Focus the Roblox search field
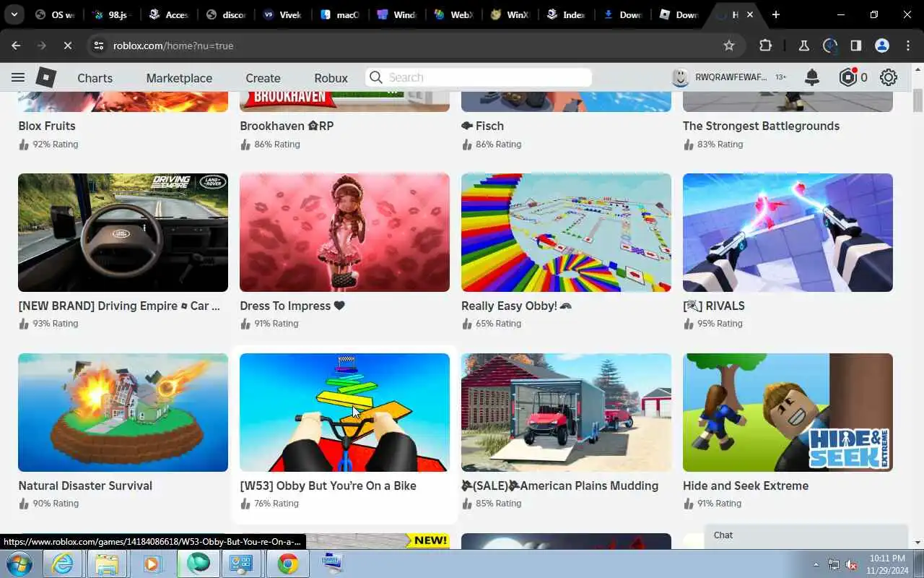This screenshot has height=578, width=924. (x=479, y=77)
